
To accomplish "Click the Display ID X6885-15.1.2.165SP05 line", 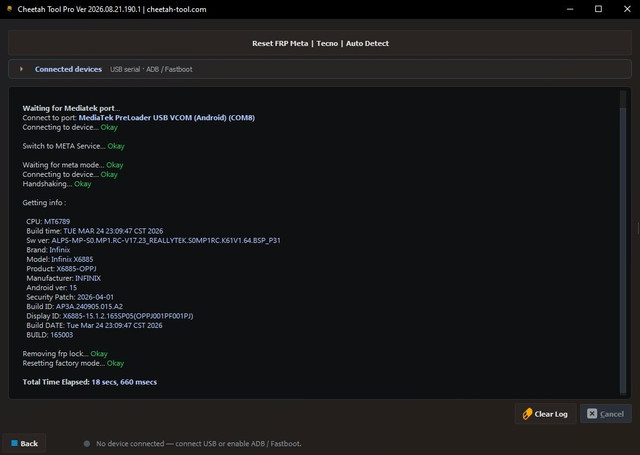I will tap(110, 316).
